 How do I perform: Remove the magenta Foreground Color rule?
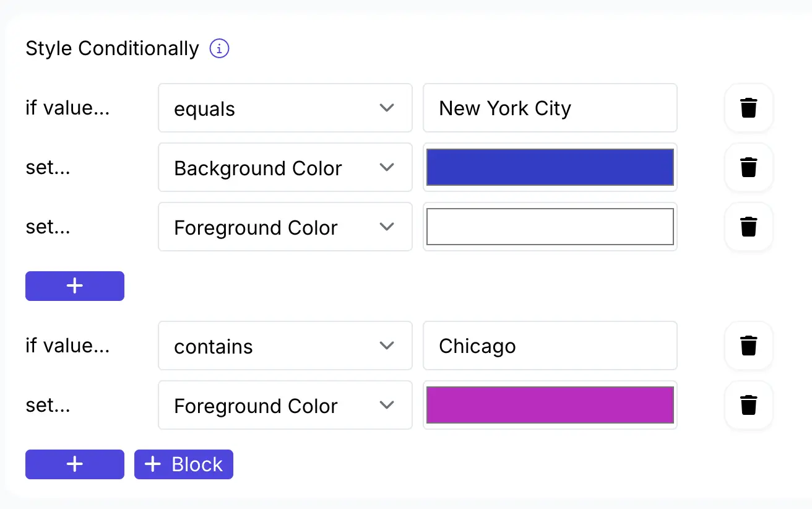[749, 405]
